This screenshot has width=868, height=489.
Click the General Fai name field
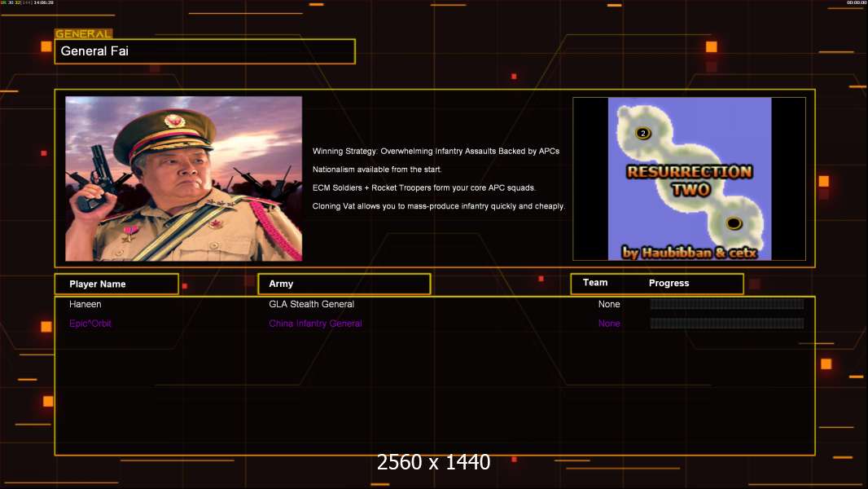pos(205,51)
